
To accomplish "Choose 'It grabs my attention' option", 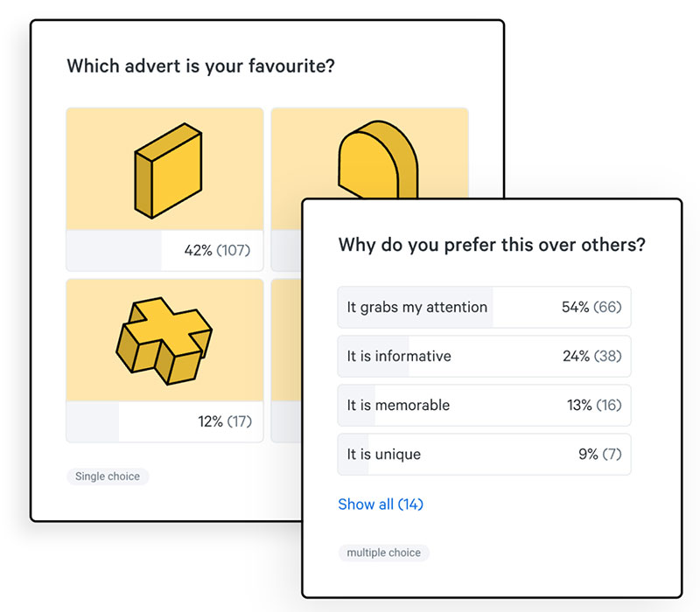I will pyautogui.click(x=485, y=308).
